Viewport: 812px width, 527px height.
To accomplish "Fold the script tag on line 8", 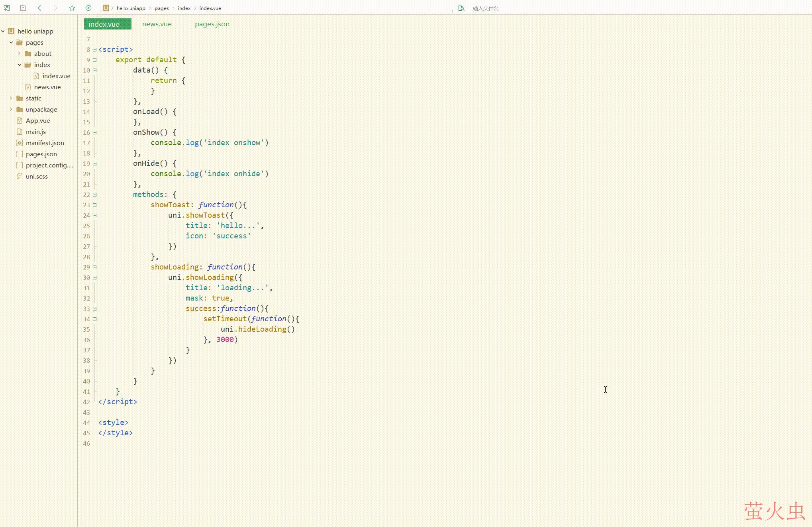I will (x=95, y=49).
